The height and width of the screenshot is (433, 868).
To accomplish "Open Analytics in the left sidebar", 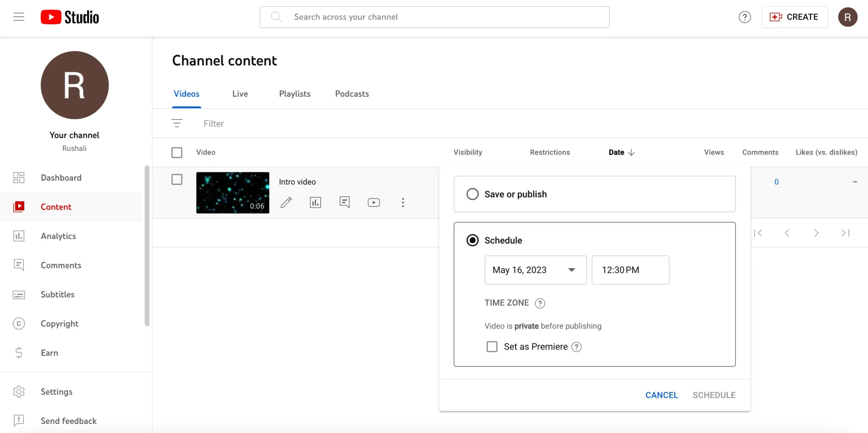I will click(58, 236).
